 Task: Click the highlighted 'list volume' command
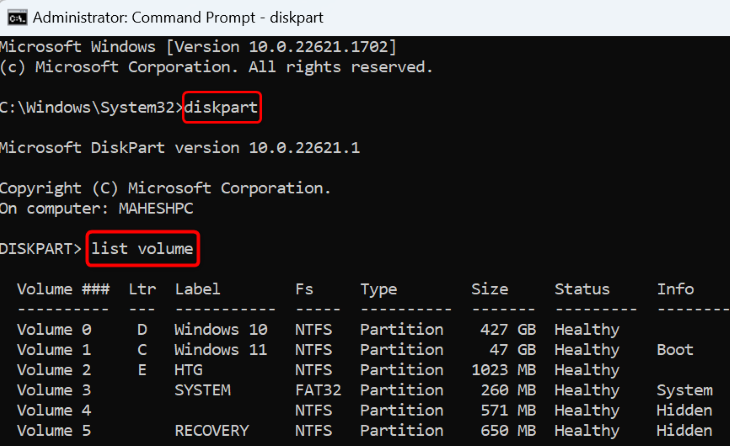click(x=142, y=249)
